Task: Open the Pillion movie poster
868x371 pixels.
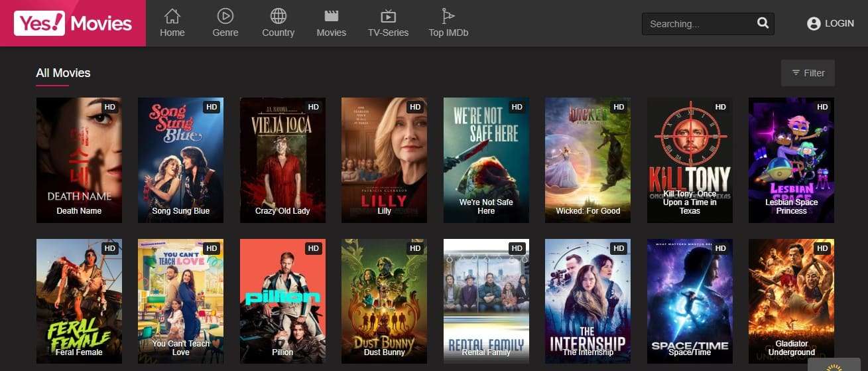Action: [x=282, y=301]
